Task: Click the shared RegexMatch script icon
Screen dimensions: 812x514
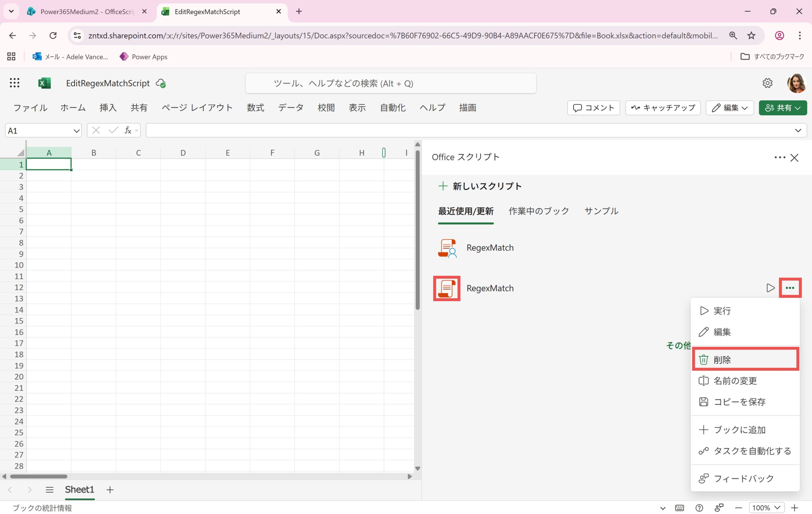Action: [x=447, y=248]
